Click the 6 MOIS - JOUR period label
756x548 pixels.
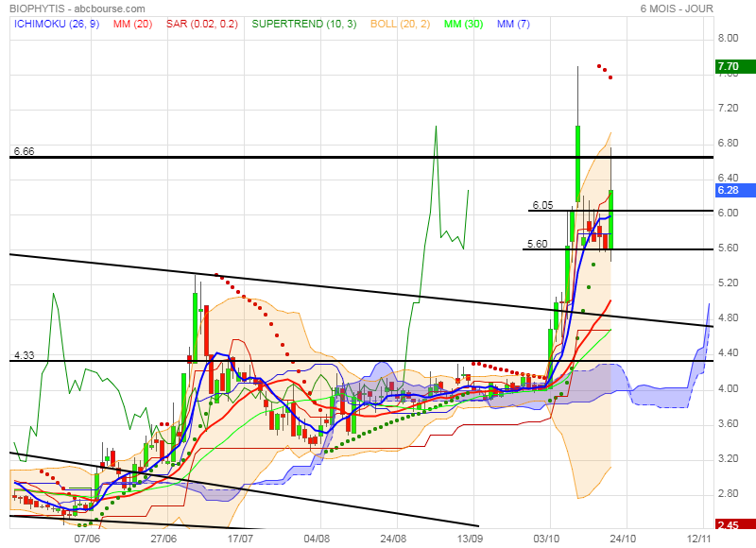[677, 9]
